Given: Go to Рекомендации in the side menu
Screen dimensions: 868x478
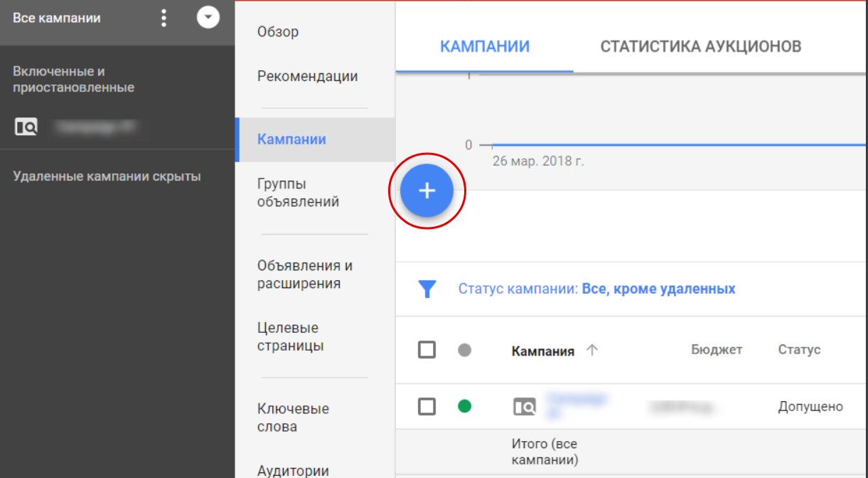Looking at the screenshot, I should pos(307,76).
